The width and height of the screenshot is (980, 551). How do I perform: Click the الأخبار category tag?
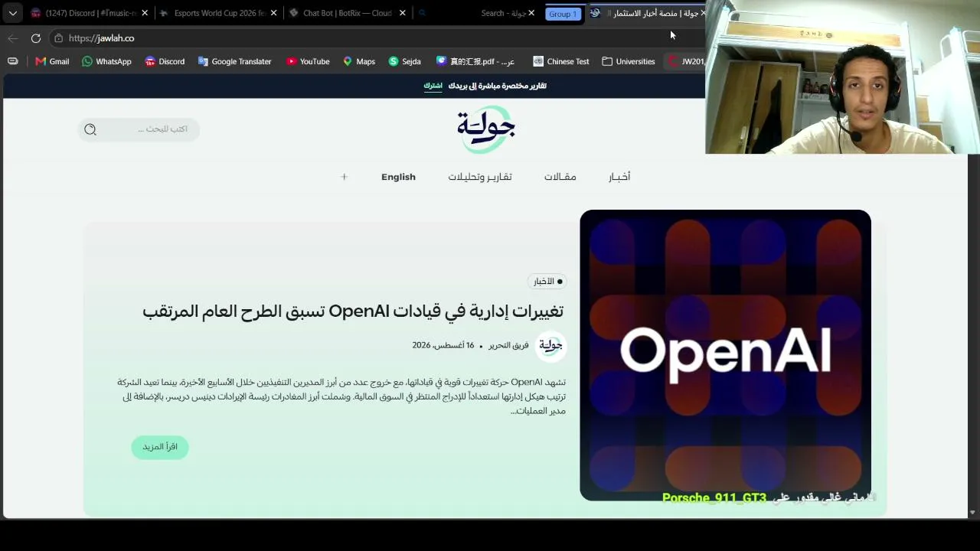click(548, 282)
